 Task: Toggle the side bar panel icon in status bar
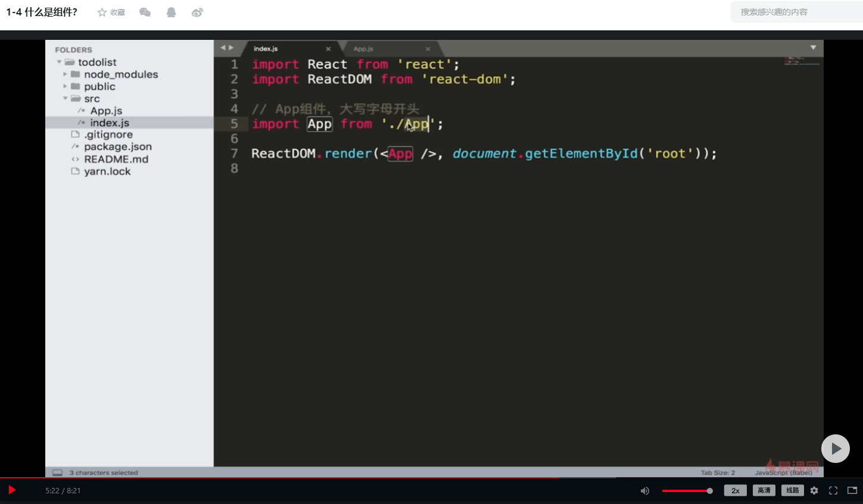[x=57, y=472]
